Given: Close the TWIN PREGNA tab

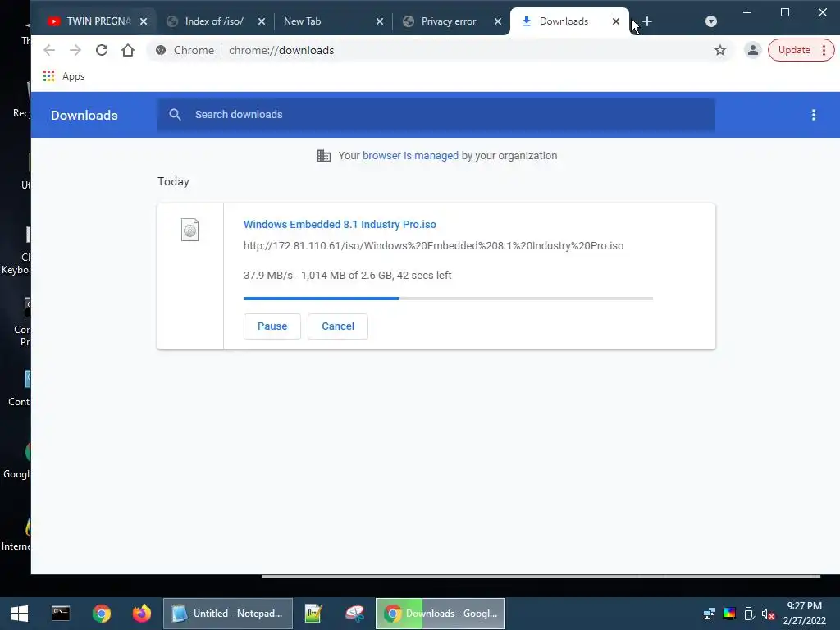Looking at the screenshot, I should pyautogui.click(x=144, y=21).
